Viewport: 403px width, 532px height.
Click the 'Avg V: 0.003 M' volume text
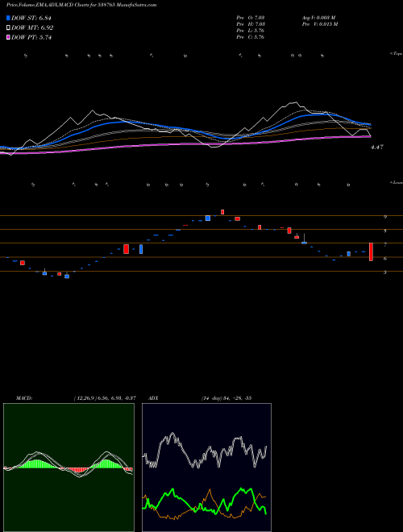(x=319, y=18)
